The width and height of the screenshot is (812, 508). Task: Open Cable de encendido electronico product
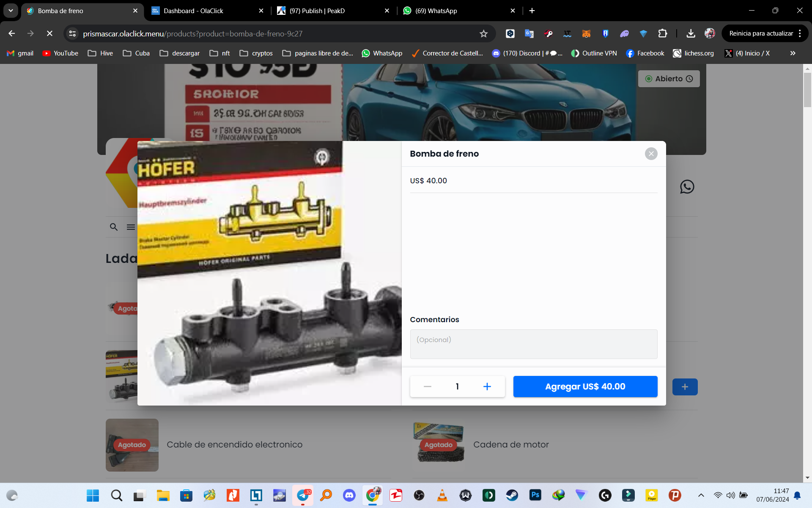[234, 444]
